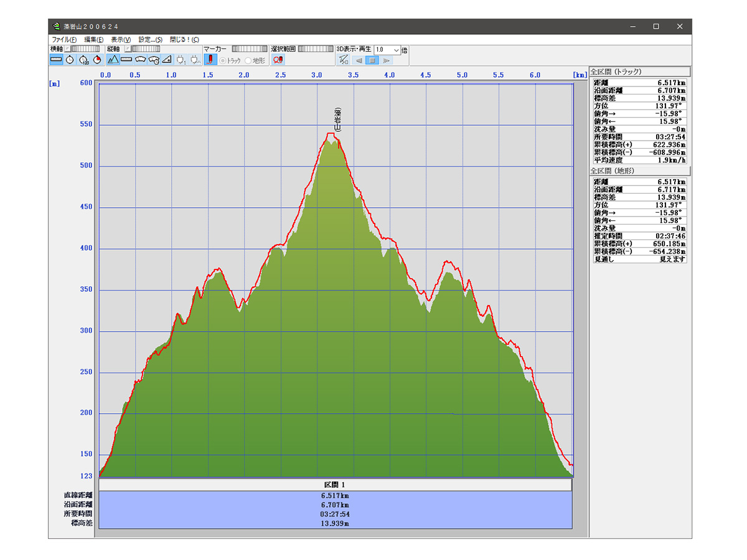Click the 区間 1 section header
This screenshot has width=747, height=560.
335,485
